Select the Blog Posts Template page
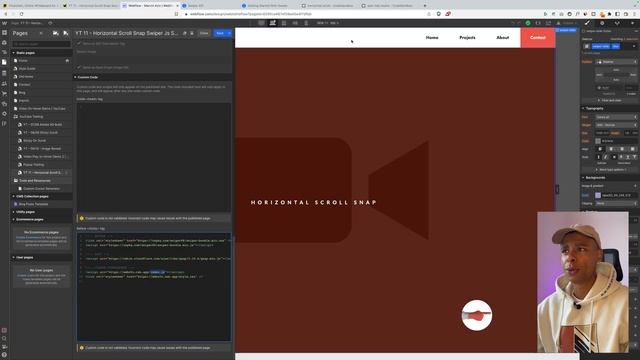The image size is (640, 360). pos(41,204)
